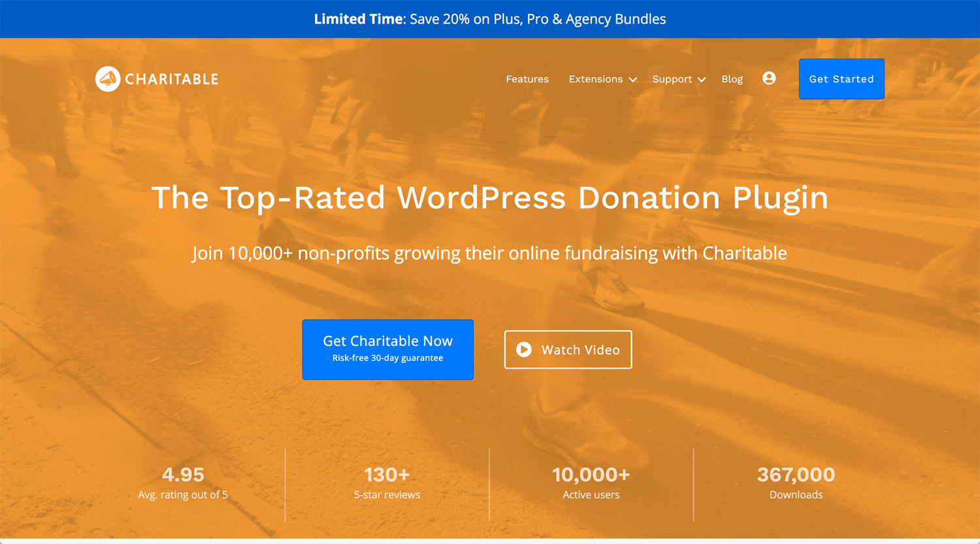This screenshot has width=980, height=544.
Task: Click the 367,000 stat number
Action: pyautogui.click(x=796, y=475)
